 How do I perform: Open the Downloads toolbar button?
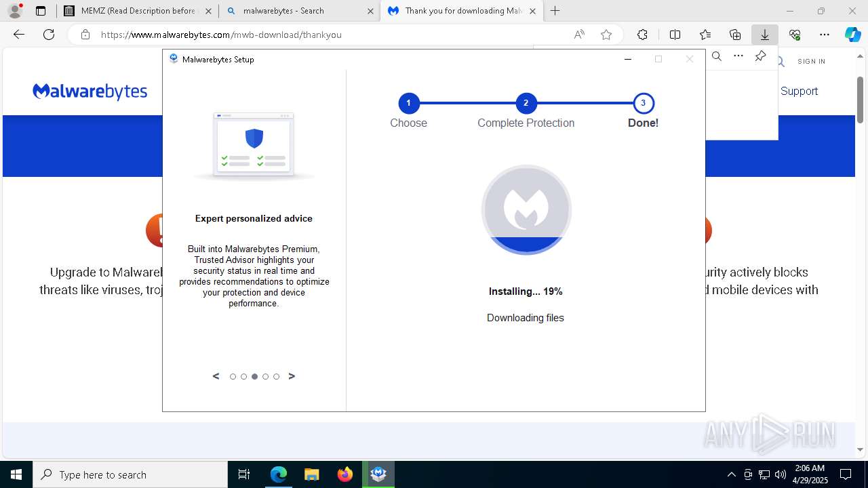(x=764, y=35)
